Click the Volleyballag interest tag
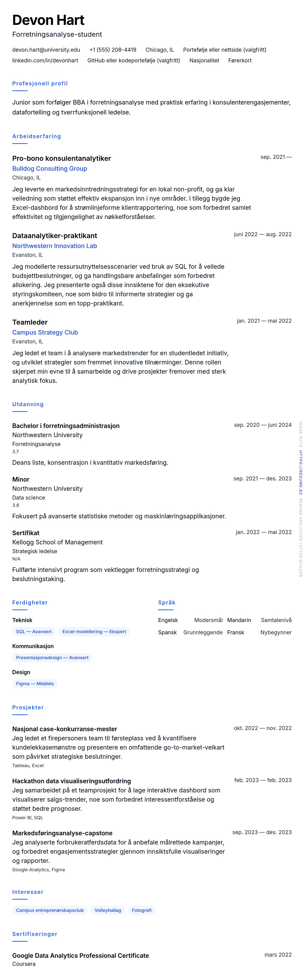 coord(108,910)
